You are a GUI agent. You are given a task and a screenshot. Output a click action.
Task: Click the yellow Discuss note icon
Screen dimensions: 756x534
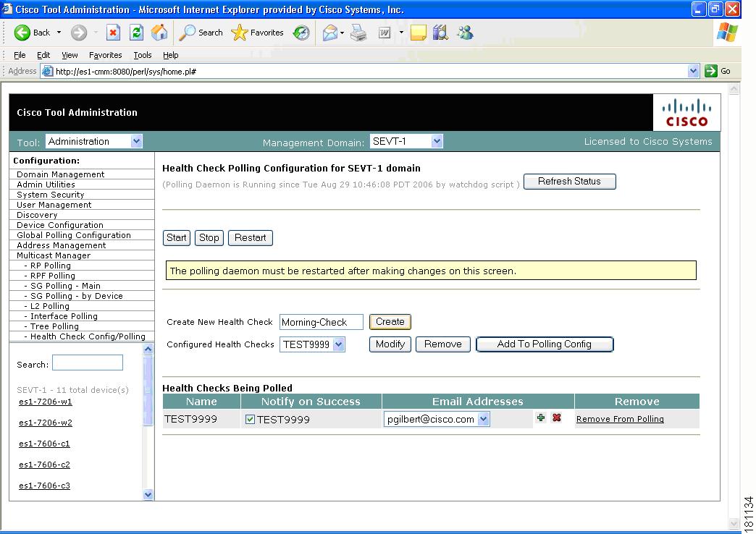point(418,33)
